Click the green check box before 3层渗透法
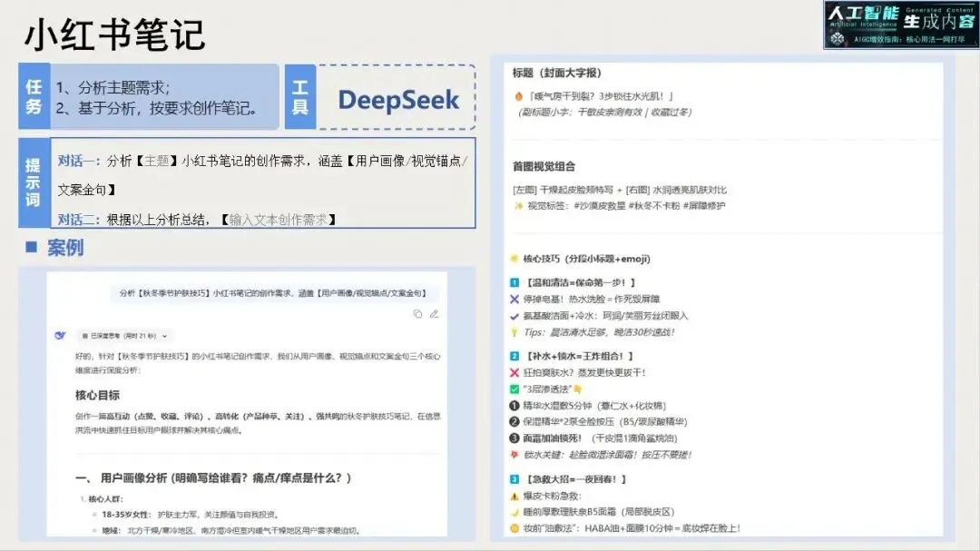 tap(514, 389)
